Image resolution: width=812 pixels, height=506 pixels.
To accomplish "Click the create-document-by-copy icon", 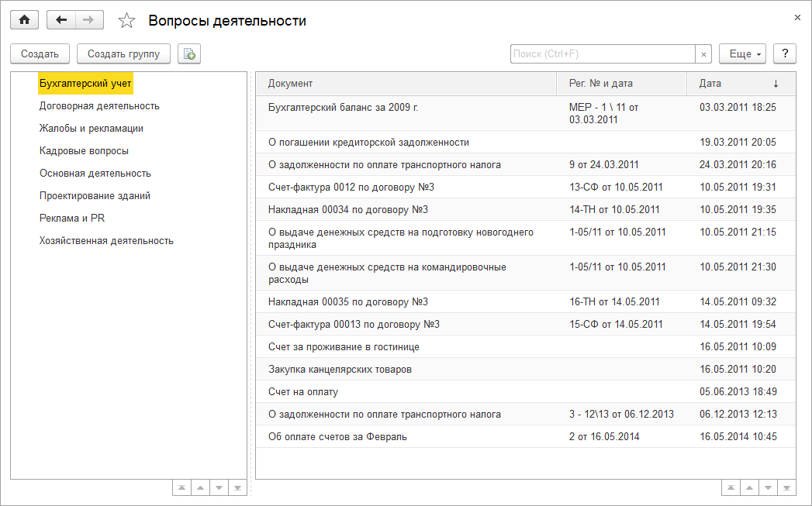I will pyautogui.click(x=189, y=53).
